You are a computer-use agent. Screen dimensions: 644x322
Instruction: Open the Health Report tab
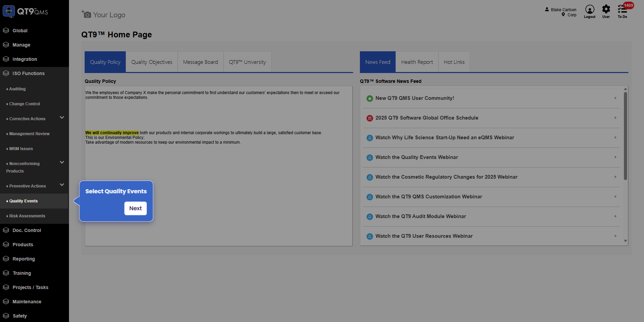417,62
